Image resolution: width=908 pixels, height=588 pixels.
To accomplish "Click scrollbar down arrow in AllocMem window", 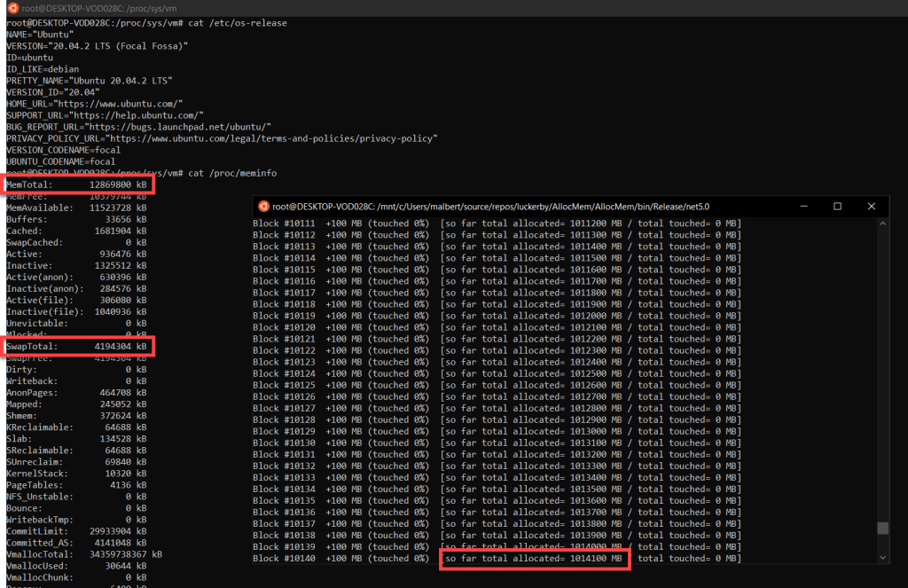I will tap(882, 557).
